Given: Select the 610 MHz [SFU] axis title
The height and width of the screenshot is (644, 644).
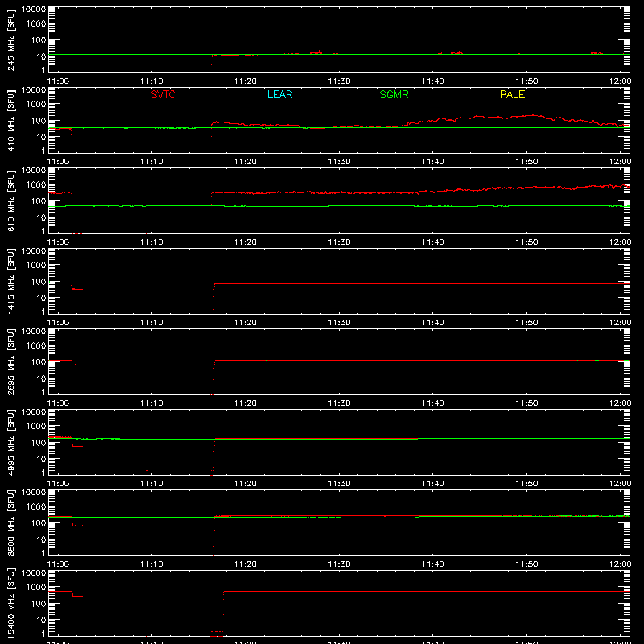Looking at the screenshot, I should click(10, 200).
